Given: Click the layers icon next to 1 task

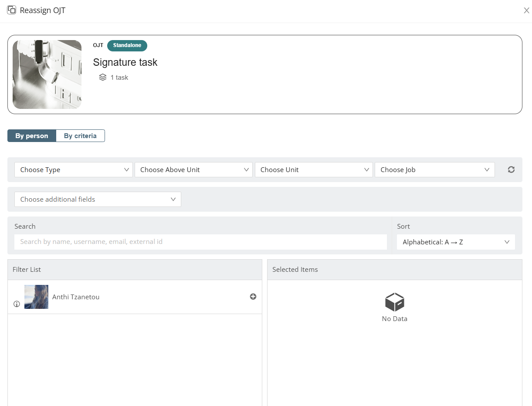Looking at the screenshot, I should (103, 78).
